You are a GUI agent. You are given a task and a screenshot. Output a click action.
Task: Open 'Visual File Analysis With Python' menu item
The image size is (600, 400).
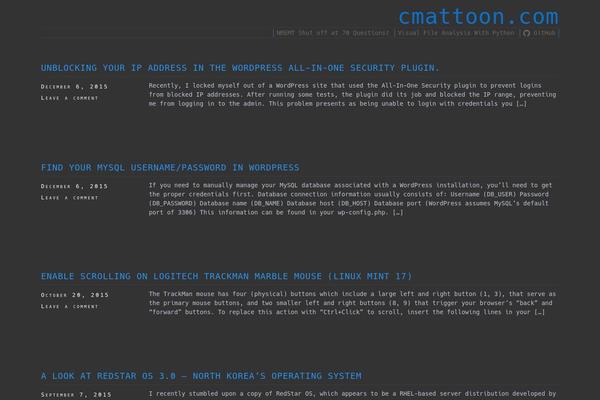point(457,33)
